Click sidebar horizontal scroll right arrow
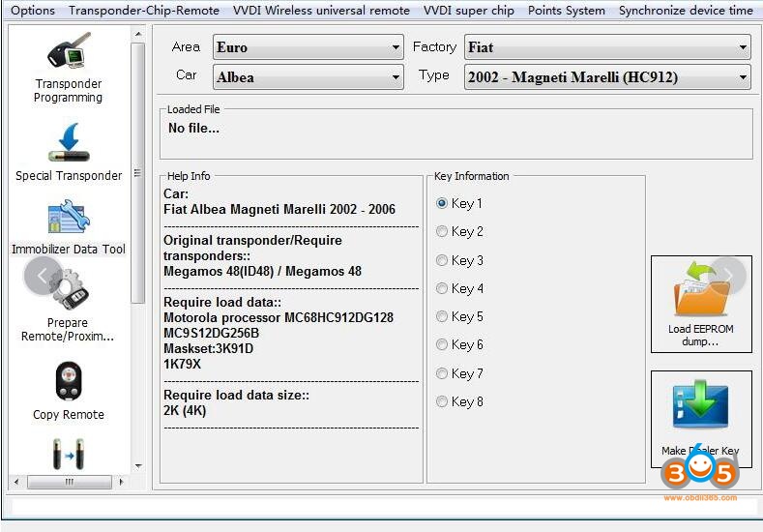The image size is (763, 532). [121, 482]
